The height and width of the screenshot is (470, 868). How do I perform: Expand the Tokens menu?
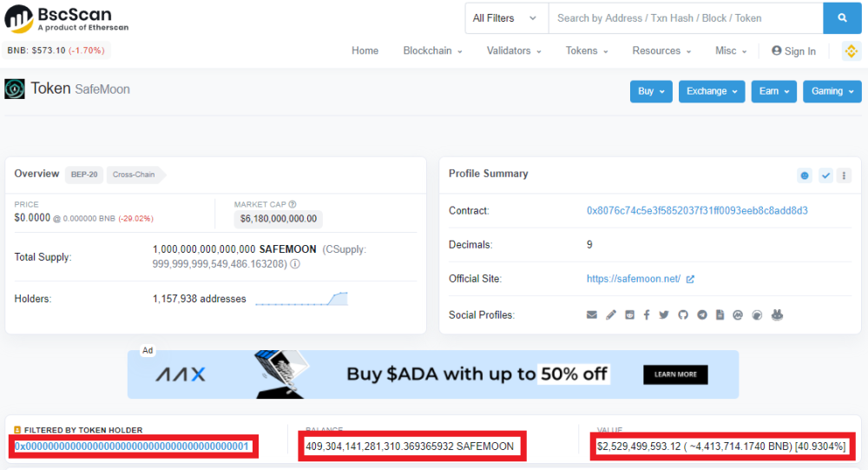(x=587, y=50)
